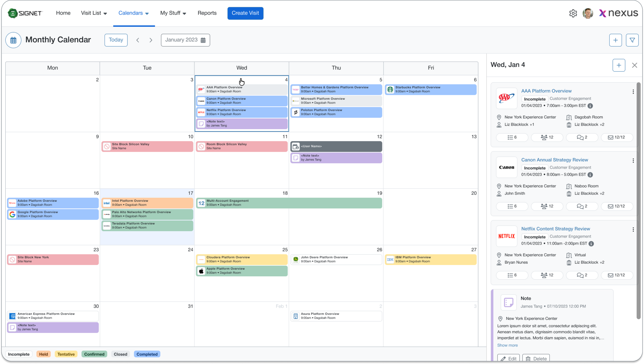Click the monthly calendar round icon

[x=13, y=40]
